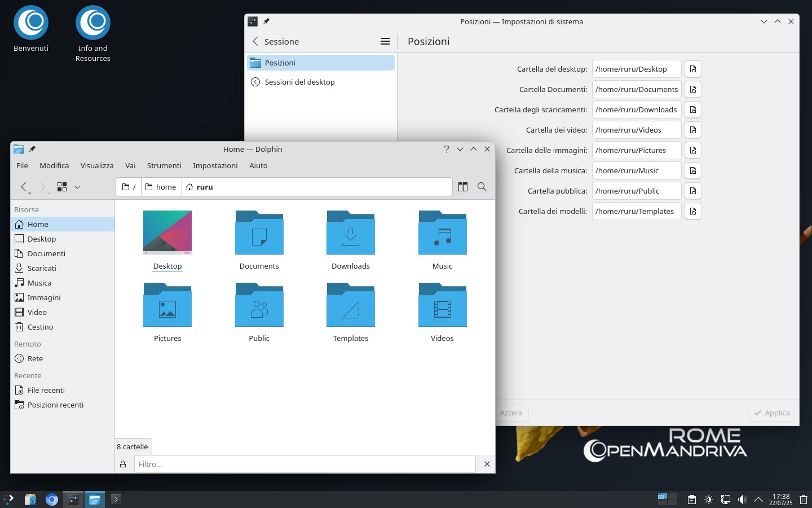Toggle the filter lock icon
The width and height of the screenshot is (812, 508).
[123, 464]
